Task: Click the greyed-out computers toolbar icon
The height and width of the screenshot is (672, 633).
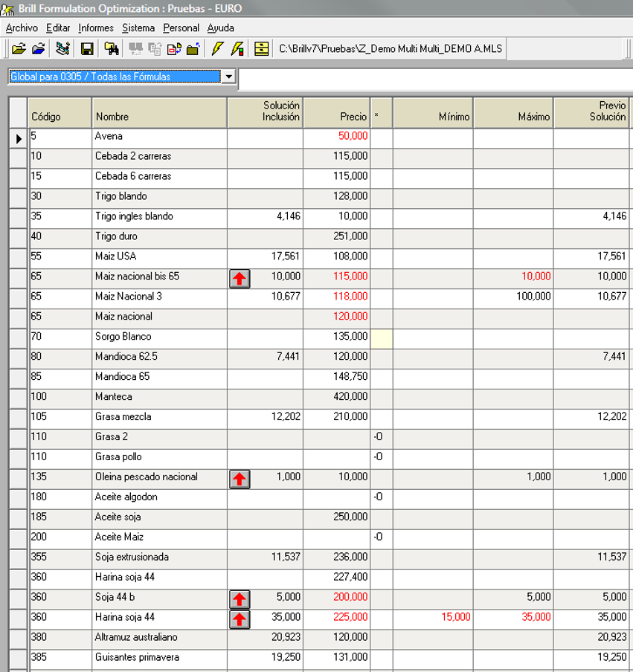Action: [136, 49]
